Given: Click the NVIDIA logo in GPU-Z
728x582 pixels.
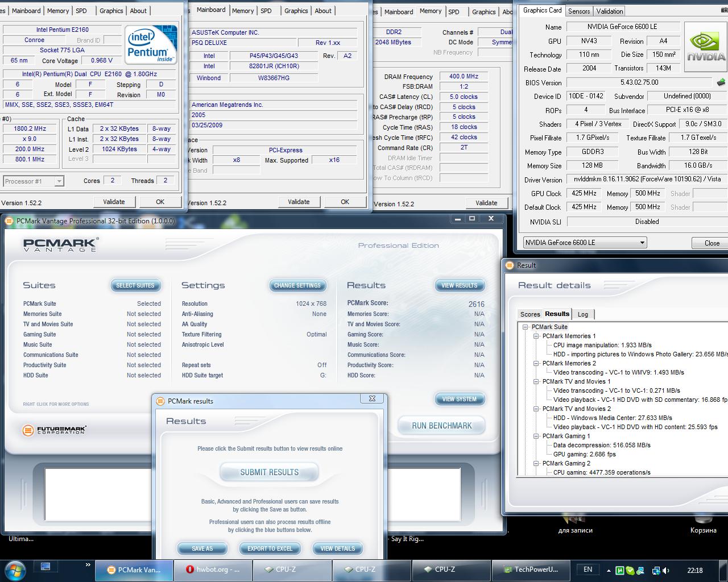Looking at the screenshot, I should click(x=706, y=47).
